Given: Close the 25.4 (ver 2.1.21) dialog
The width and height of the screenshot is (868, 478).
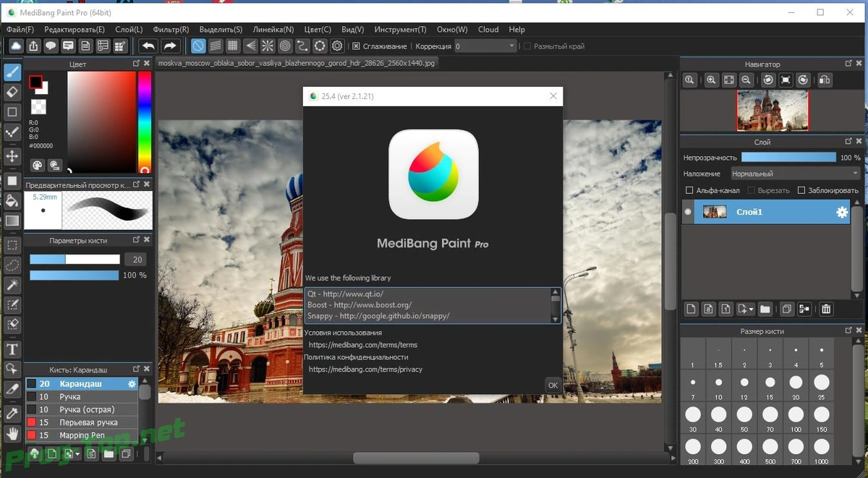Looking at the screenshot, I should [553, 96].
